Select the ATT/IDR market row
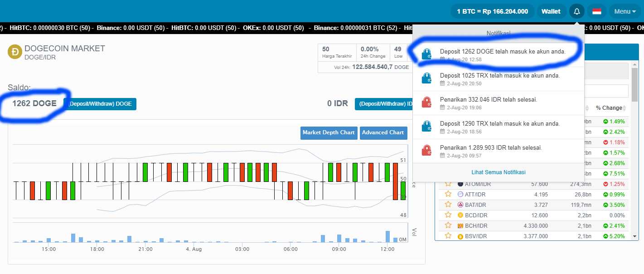644x274 pixels. [533, 194]
